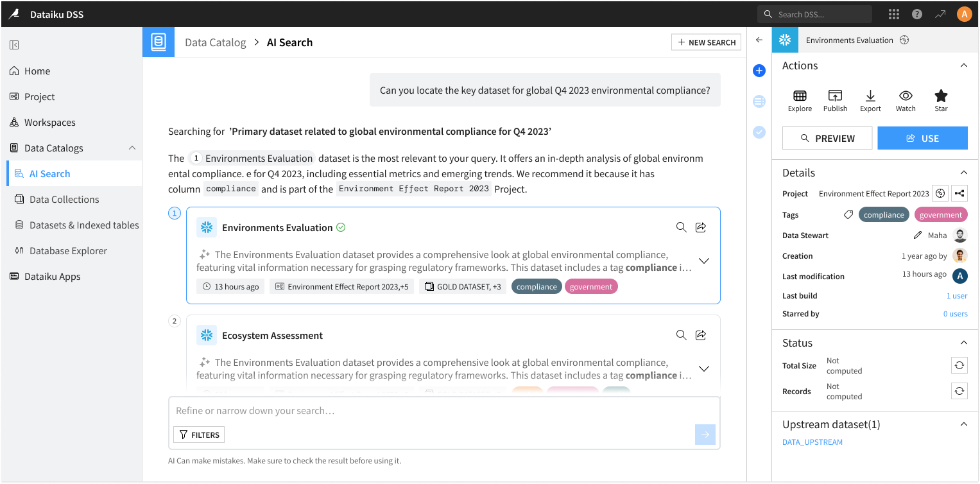Image resolution: width=980 pixels, height=484 pixels.
Task: Collapse the Data Catalogs sidebar section
Action: (133, 148)
